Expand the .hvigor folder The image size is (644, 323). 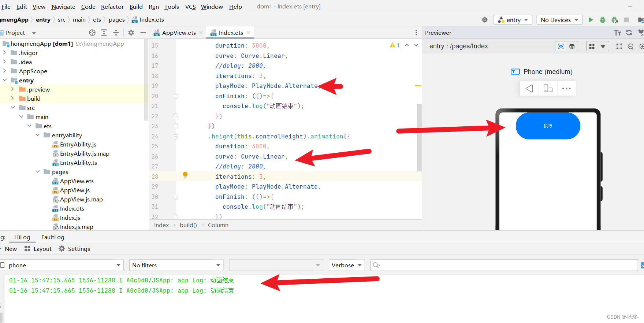[x=4, y=53]
